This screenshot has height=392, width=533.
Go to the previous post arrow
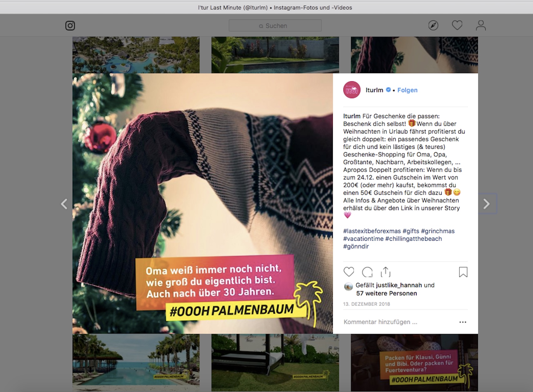click(x=64, y=204)
